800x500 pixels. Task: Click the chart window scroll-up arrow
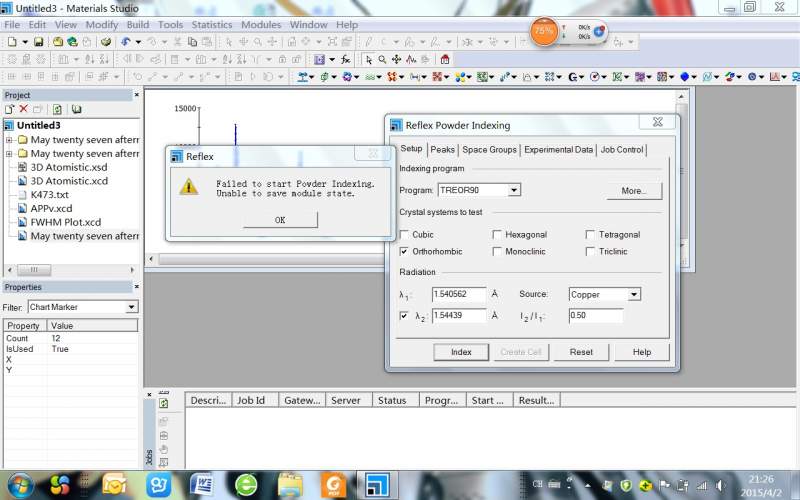pos(681,96)
